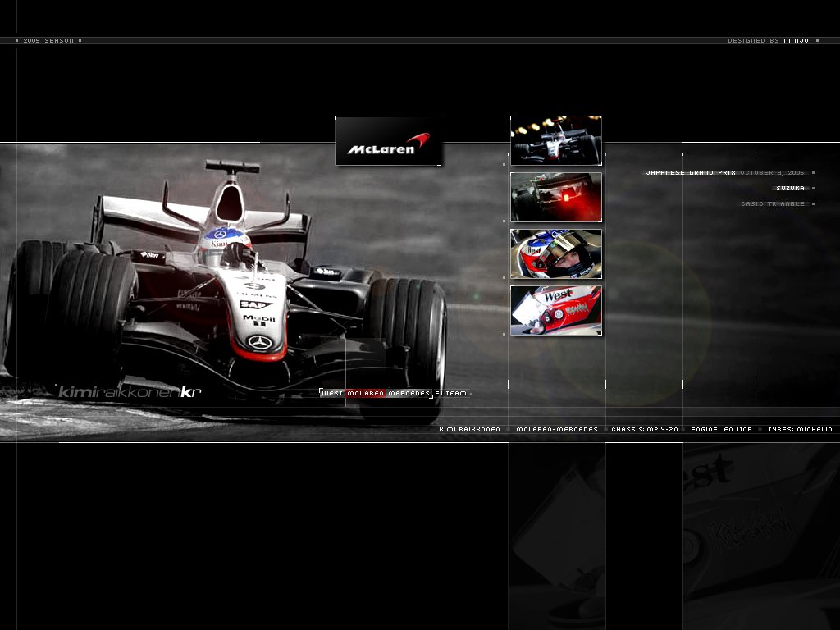
Task: Open the thumbnail of car with lights
Action: point(556,141)
